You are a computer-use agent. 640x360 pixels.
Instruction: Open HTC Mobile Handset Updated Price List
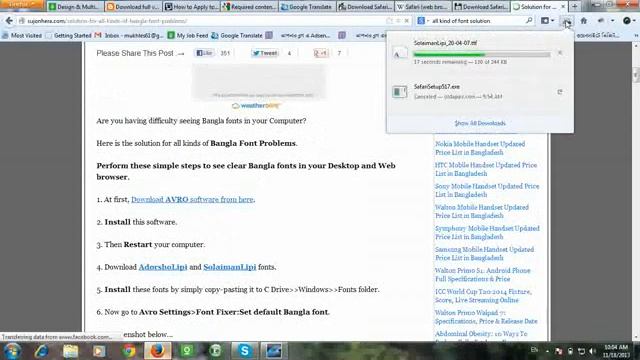point(486,169)
